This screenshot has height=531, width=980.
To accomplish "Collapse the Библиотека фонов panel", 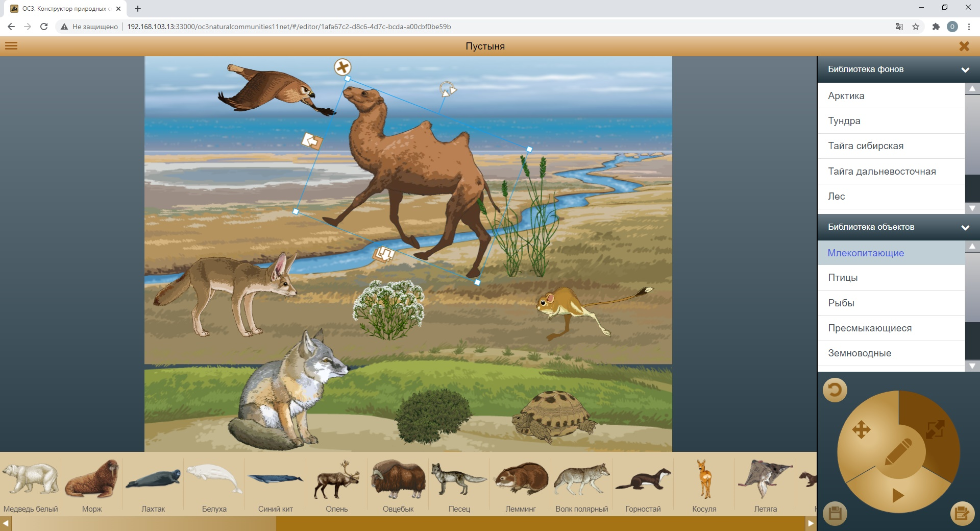I will pyautogui.click(x=965, y=70).
